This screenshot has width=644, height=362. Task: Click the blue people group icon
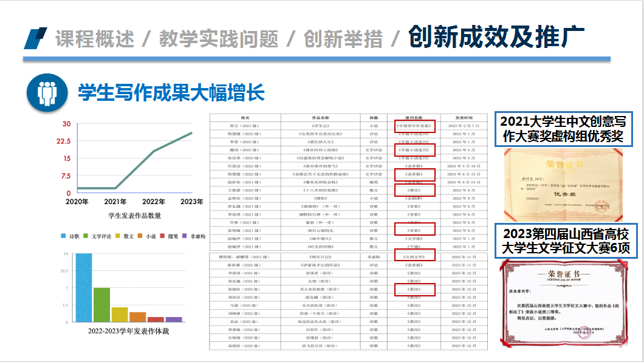click(46, 93)
